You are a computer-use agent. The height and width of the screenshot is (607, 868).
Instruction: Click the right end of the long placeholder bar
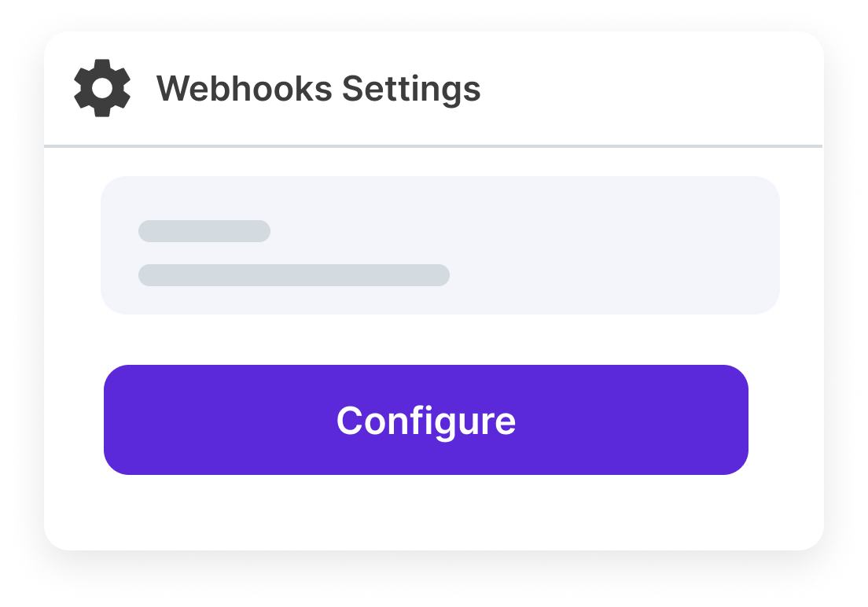[x=441, y=275]
